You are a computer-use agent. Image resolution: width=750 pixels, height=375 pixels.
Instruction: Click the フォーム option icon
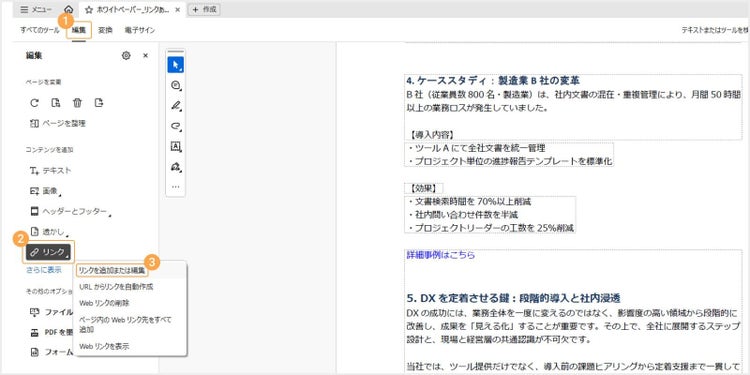tap(34, 353)
